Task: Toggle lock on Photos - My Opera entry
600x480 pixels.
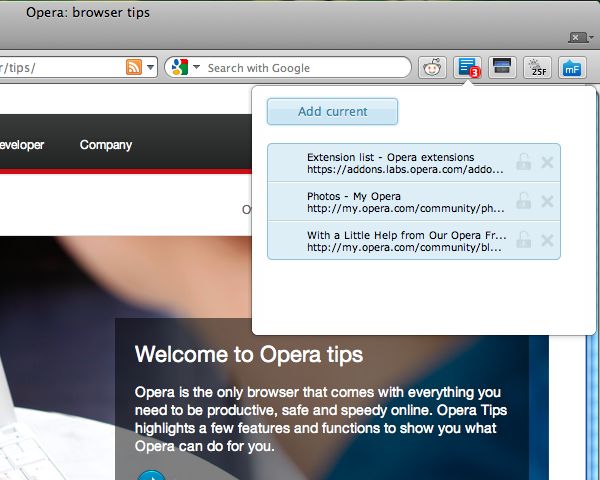Action: tap(523, 201)
